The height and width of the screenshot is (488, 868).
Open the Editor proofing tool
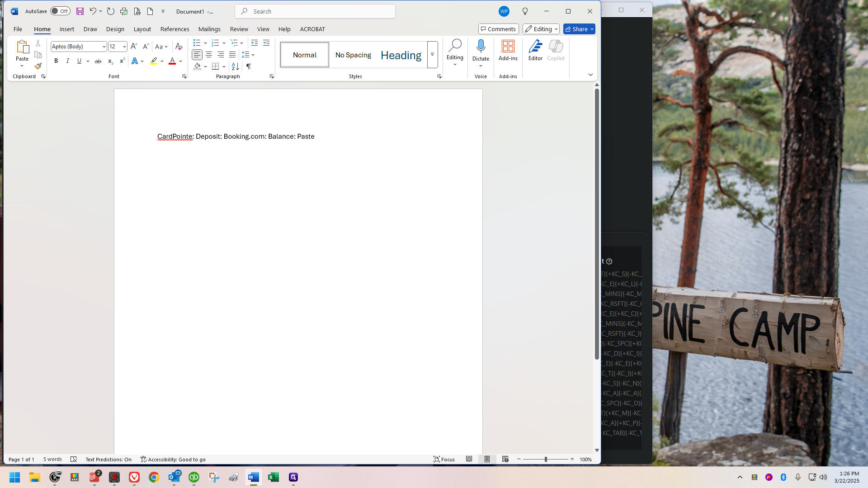pyautogui.click(x=535, y=50)
